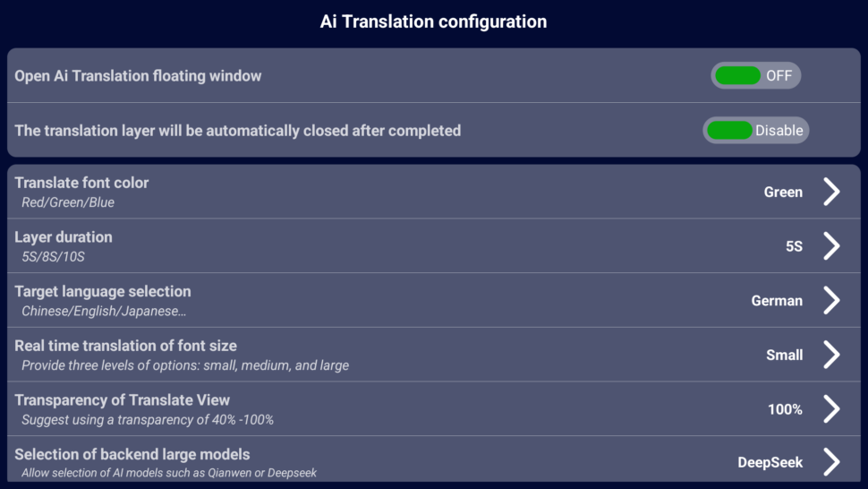Choose the DeepSeek model value

click(770, 462)
